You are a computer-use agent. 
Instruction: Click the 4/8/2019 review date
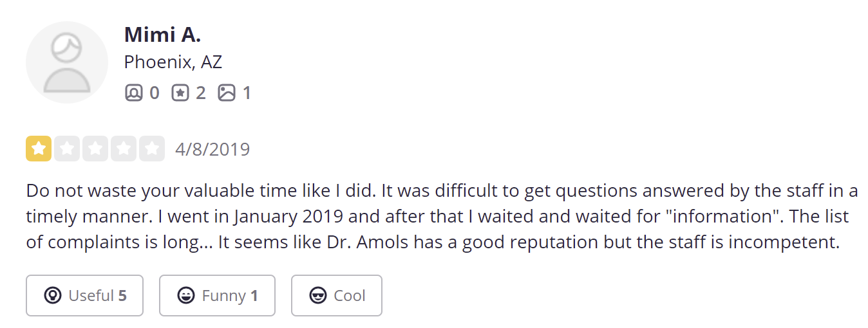[x=212, y=150]
